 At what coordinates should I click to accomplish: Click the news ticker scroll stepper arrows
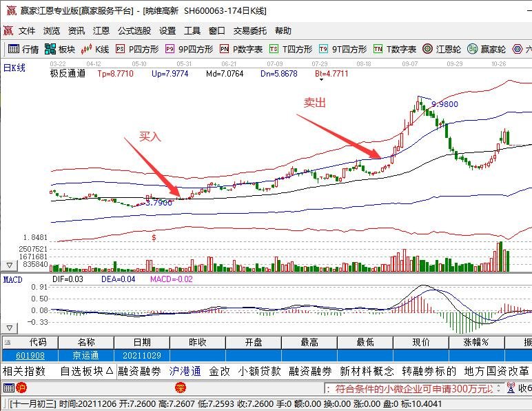pyautogui.click(x=498, y=388)
